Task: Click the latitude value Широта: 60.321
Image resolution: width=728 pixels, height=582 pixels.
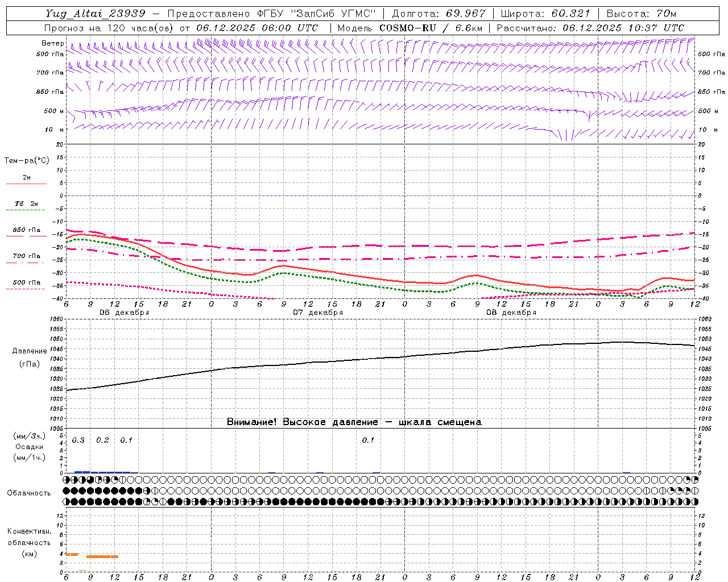Action: pyautogui.click(x=545, y=14)
